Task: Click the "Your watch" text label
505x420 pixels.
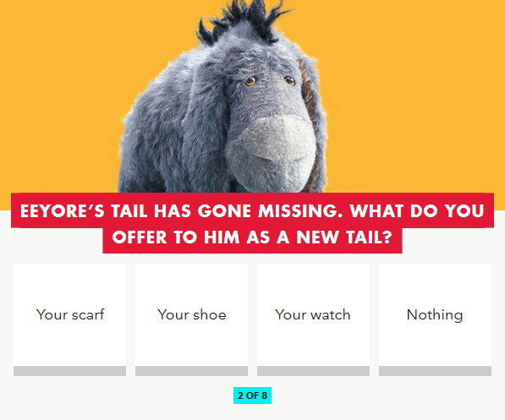Action: 312,314
